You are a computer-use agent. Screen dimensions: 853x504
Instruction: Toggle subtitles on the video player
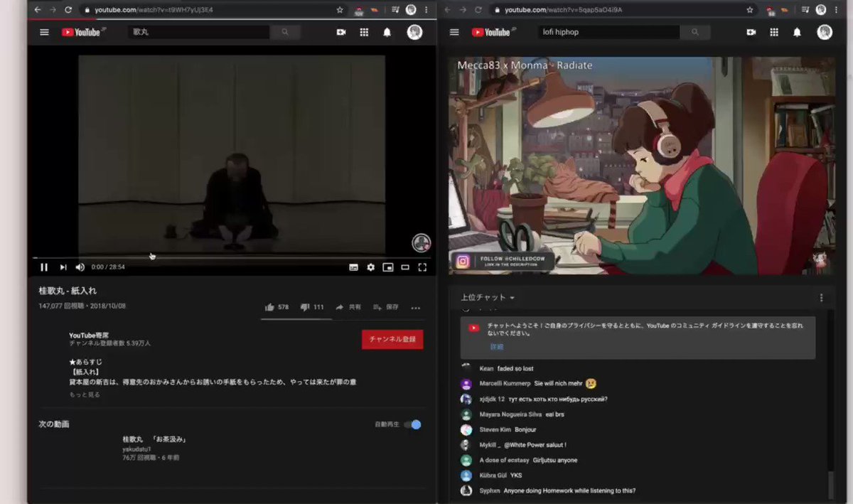(353, 267)
